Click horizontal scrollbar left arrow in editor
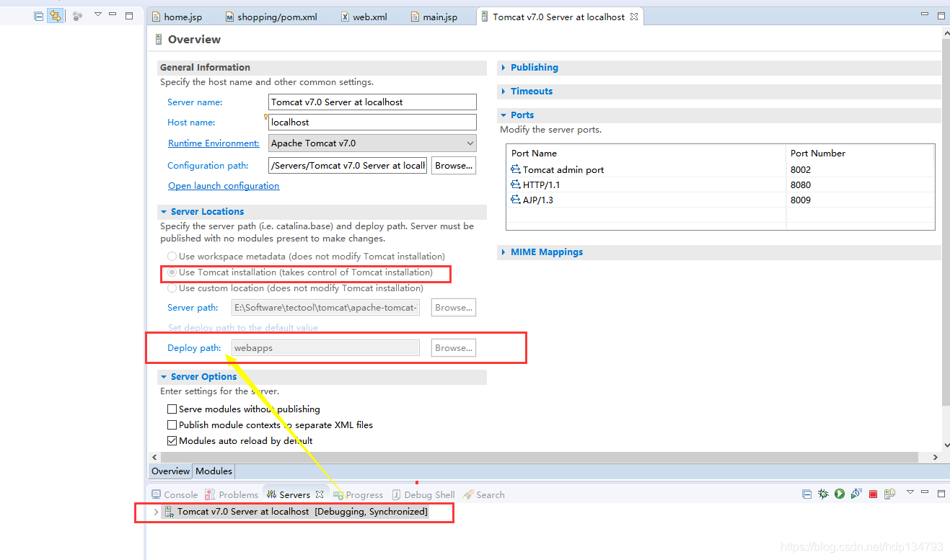The width and height of the screenshot is (950, 560). (x=154, y=458)
